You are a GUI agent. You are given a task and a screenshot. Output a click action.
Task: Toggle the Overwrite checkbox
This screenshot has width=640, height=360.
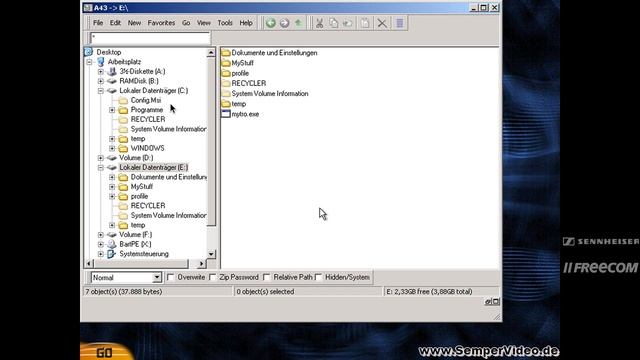(x=171, y=277)
